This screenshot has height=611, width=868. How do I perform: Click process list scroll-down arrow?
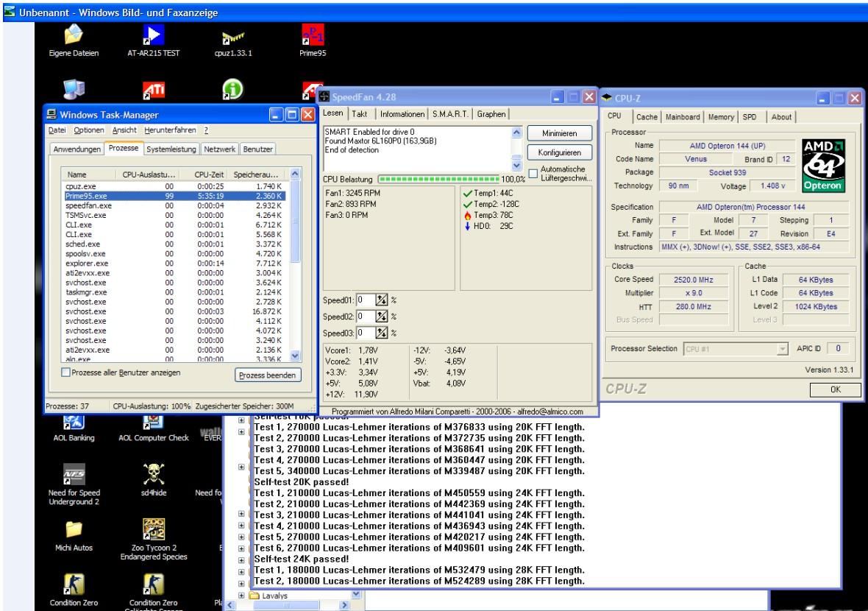(x=295, y=356)
